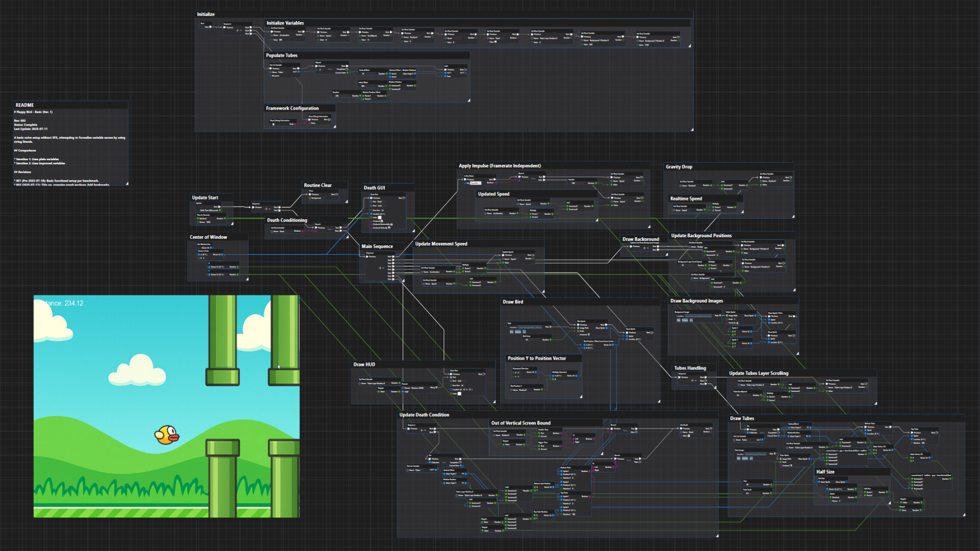Click Update Background Positions resize handle
Screen dimensions: 980x551
pos(794,290)
